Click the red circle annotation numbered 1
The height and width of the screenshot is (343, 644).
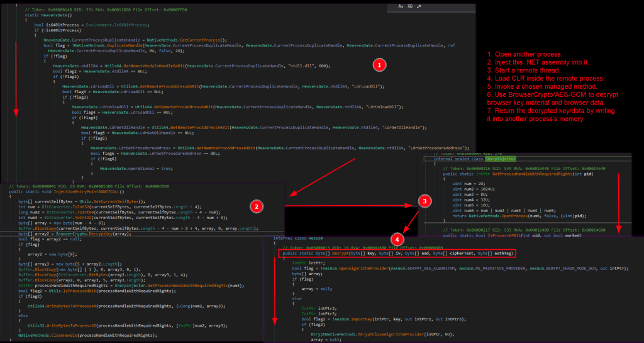[x=379, y=65]
